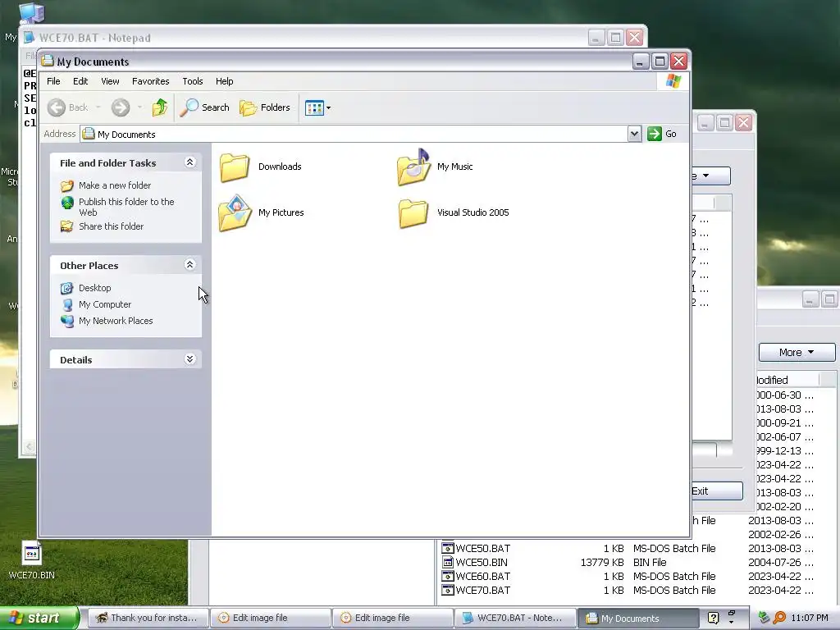
Task: Toggle the Folders pane
Action: [x=265, y=107]
